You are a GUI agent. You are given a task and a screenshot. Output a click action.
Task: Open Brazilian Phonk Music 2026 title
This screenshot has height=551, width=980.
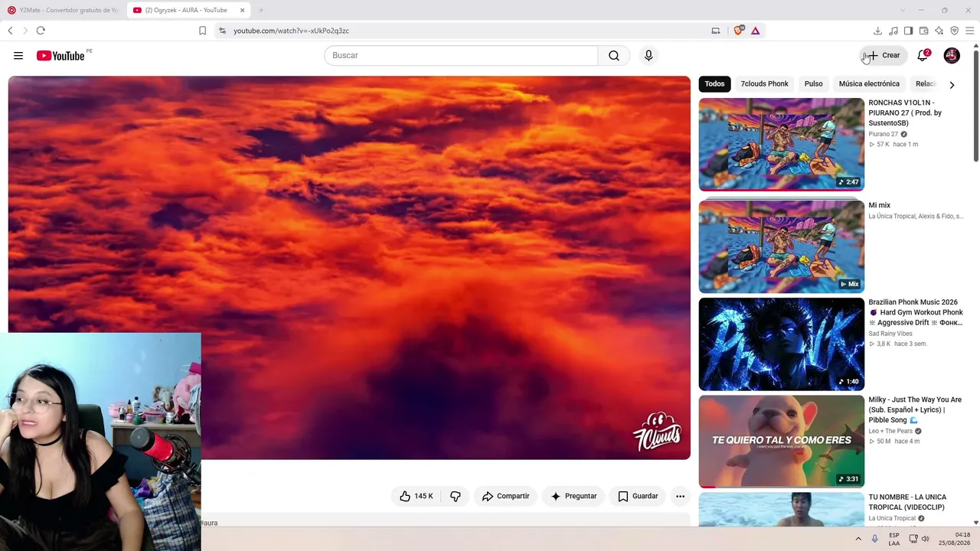tap(916, 312)
